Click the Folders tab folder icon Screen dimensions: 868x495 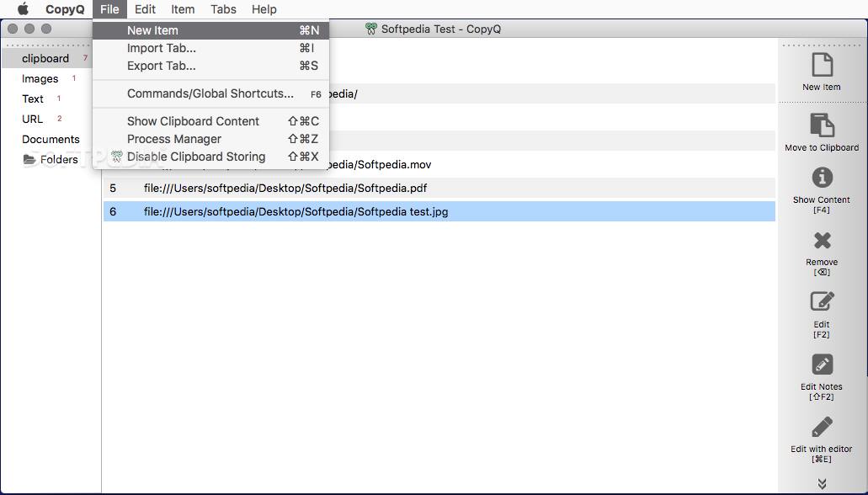coord(29,159)
